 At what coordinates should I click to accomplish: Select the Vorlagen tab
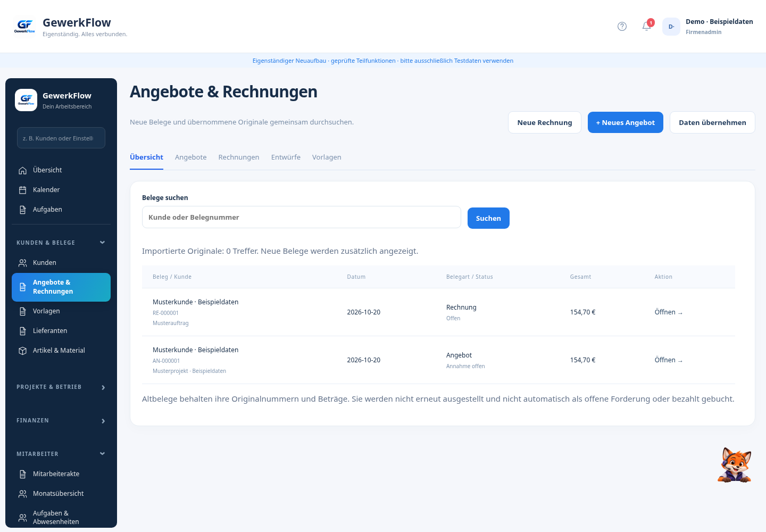(x=327, y=157)
